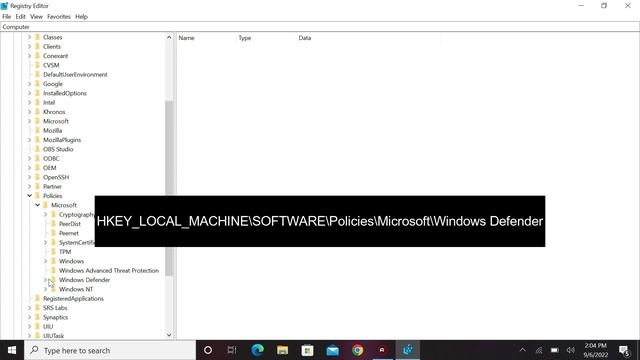Open the volume control in tray
640x360 pixels.
(x=571, y=350)
